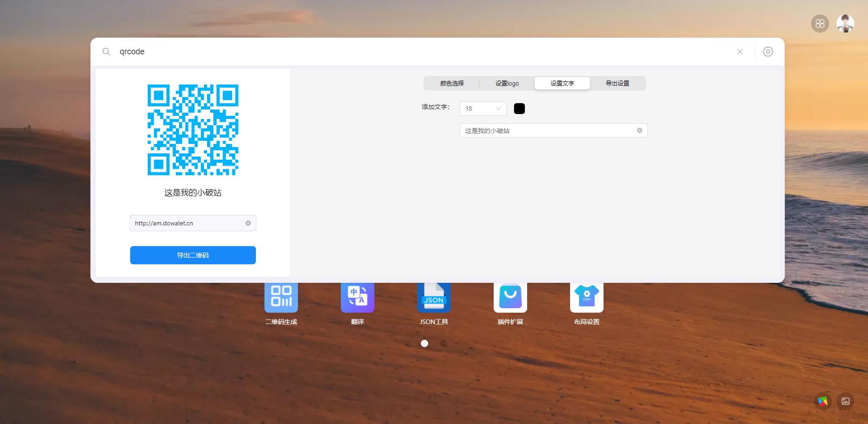Launch the JSON工具 app icon
This screenshot has width=868, height=424.
pos(434,297)
